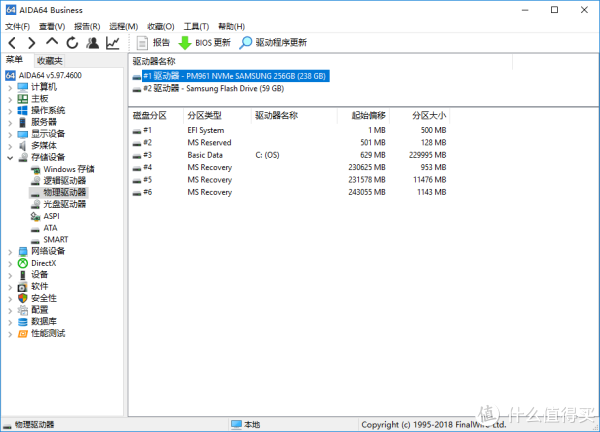Select the 存储设备 storage icon
This screenshot has height=432, width=600.
click(x=23, y=157)
